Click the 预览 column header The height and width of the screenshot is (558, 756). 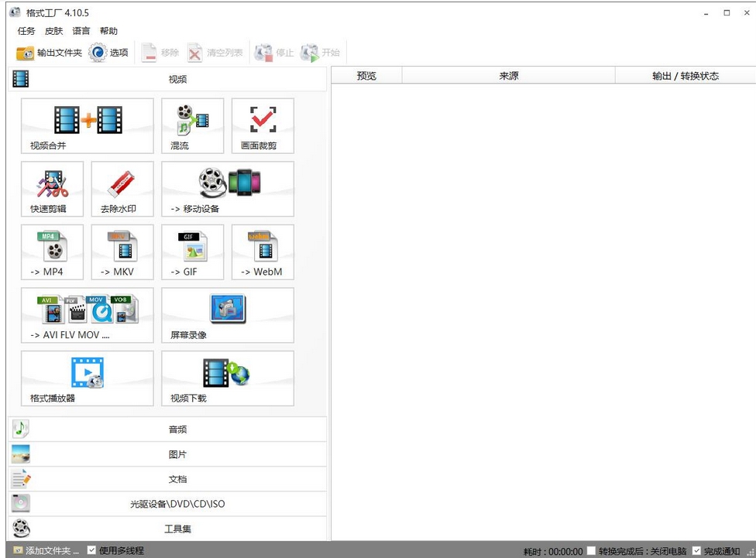(366, 76)
